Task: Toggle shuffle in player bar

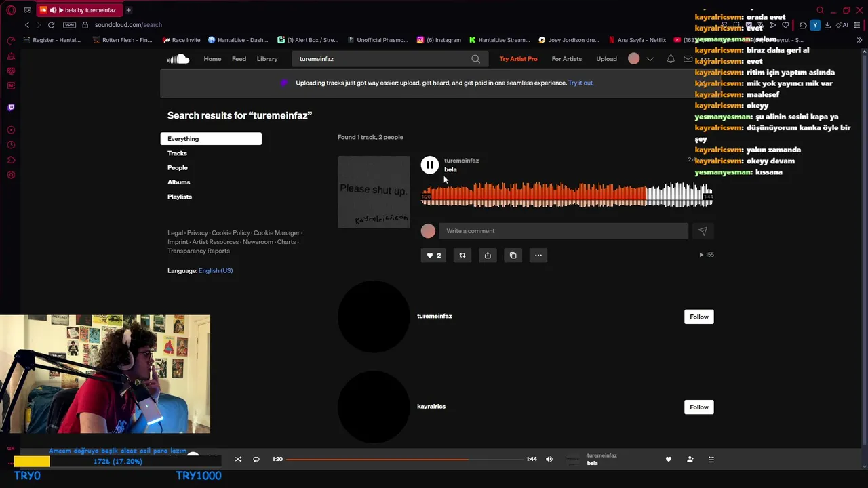Action: click(238, 459)
